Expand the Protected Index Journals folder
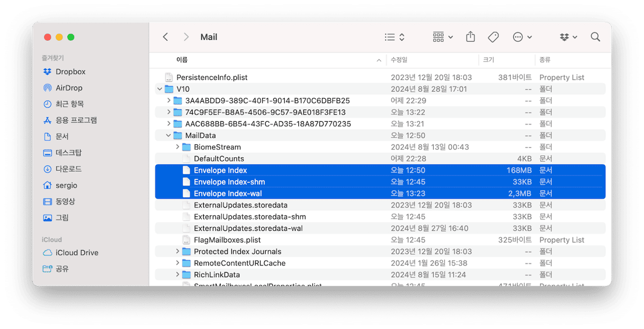The image size is (644, 329). (177, 252)
